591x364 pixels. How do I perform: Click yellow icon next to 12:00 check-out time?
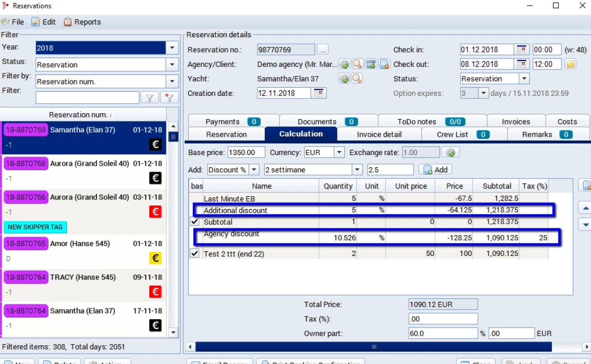(570, 64)
